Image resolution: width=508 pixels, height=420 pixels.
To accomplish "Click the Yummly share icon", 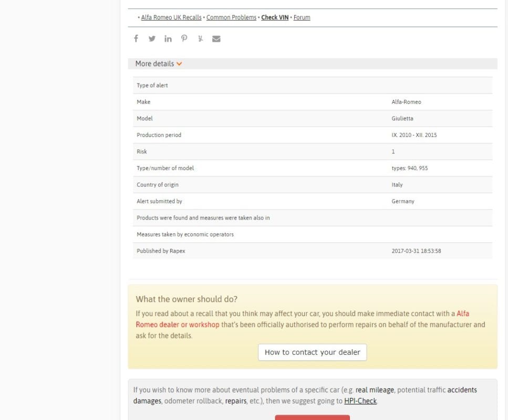I will 200,38.
